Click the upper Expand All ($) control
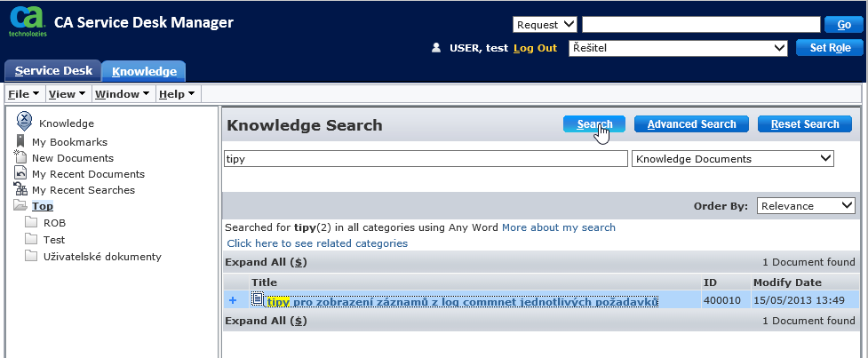Screen dimensions: 868x358 [267, 262]
